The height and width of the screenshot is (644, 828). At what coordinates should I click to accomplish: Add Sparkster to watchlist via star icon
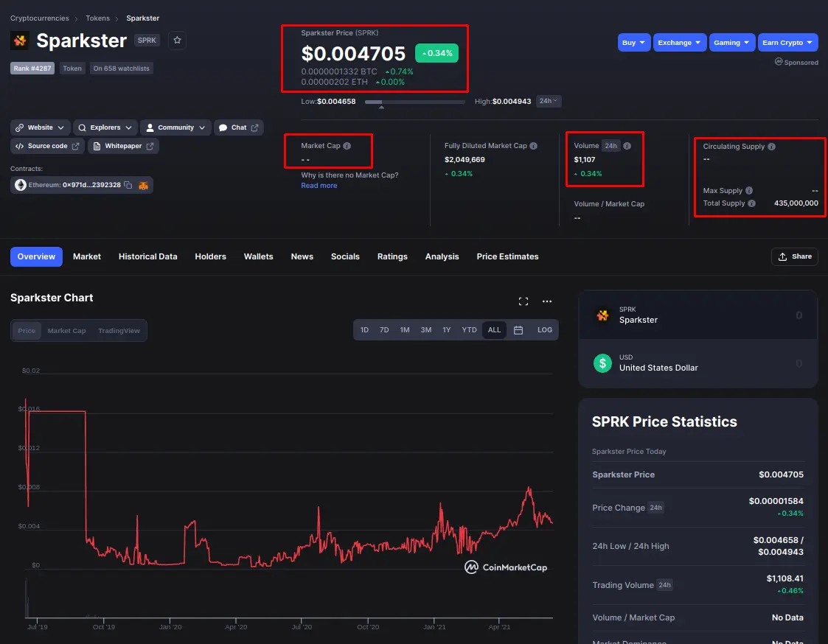tap(178, 40)
